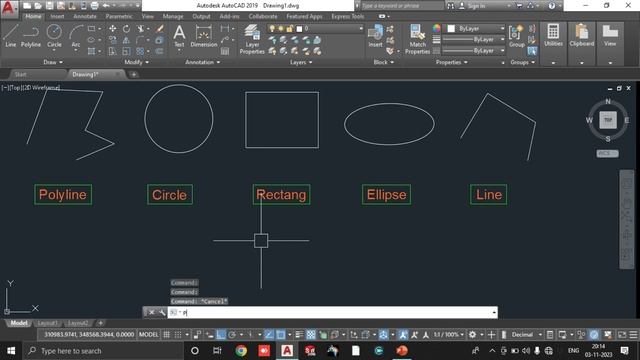Toggle snap mode in status bar
This screenshot has height=360, width=640.
pos(178,335)
